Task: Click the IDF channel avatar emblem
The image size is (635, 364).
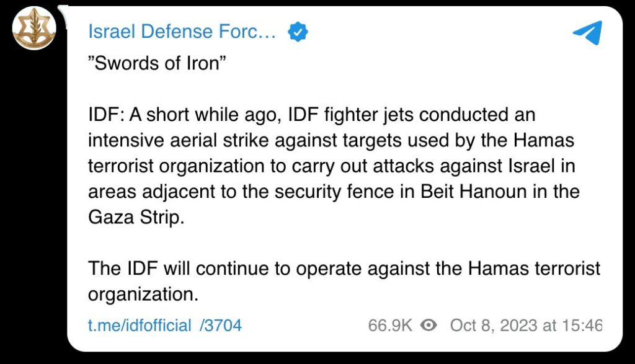Action: 35,29
